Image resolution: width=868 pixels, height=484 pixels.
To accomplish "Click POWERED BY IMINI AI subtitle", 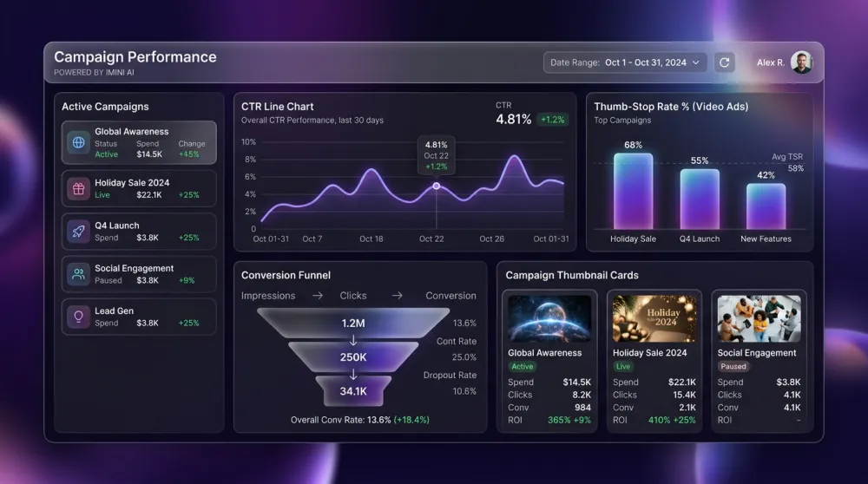I will tap(94, 73).
